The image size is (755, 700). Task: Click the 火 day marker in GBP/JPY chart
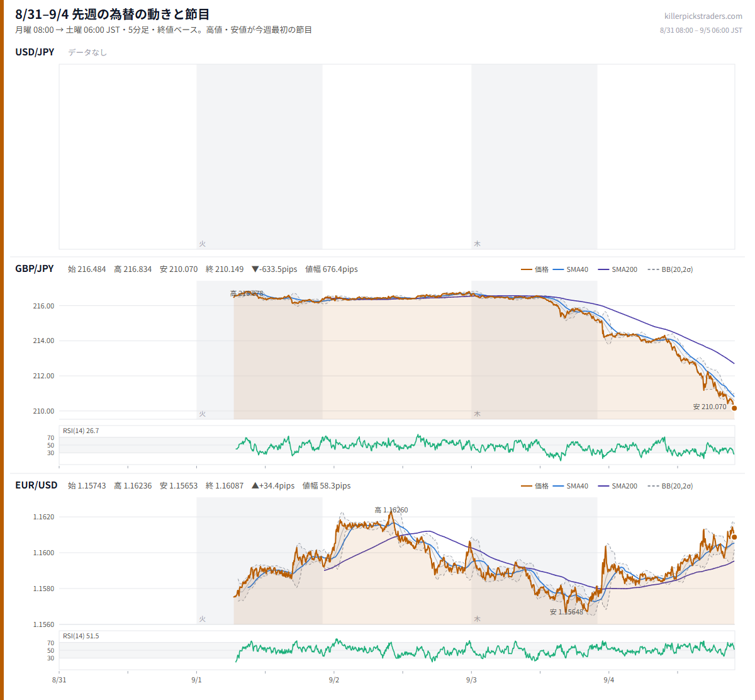pyautogui.click(x=203, y=414)
